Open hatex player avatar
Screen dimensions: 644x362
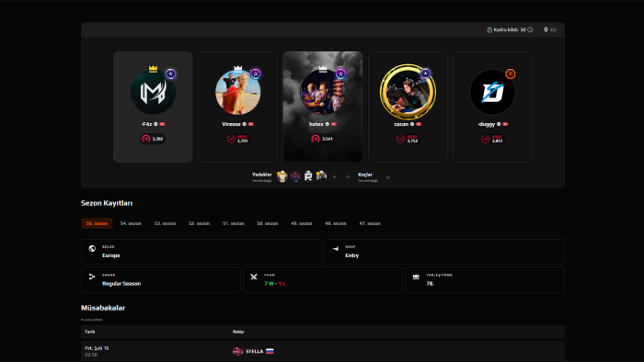coord(322,92)
